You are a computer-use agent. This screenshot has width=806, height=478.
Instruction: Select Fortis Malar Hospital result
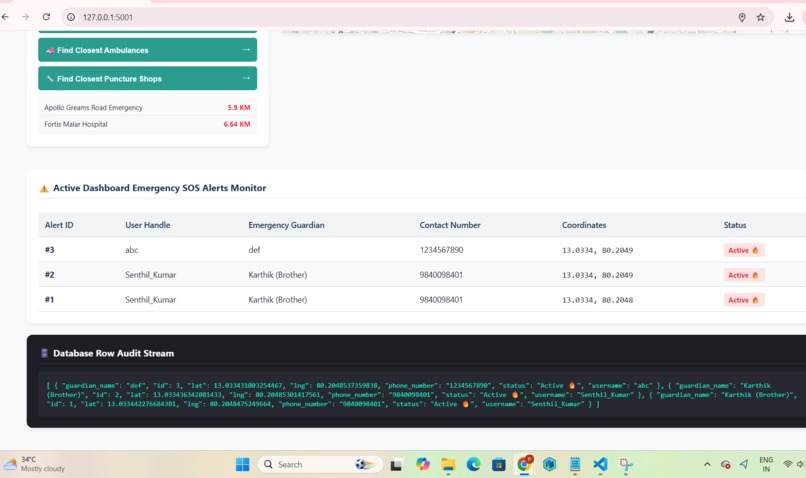click(x=147, y=124)
